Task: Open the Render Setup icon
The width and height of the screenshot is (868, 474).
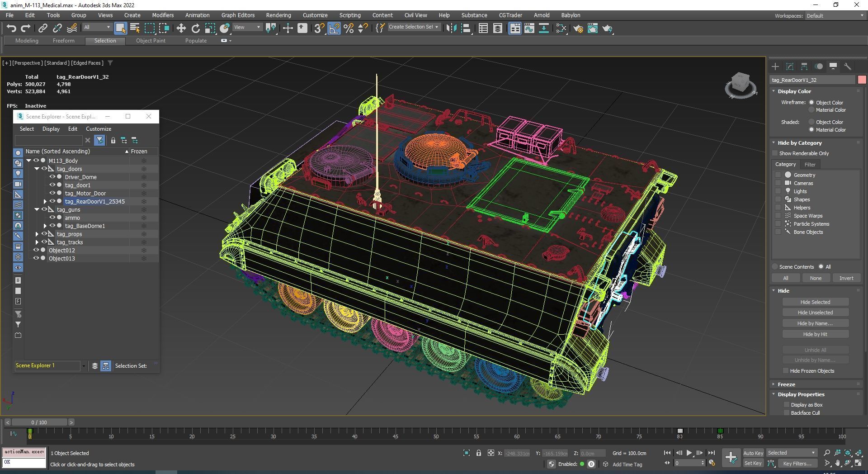Action: [x=578, y=28]
